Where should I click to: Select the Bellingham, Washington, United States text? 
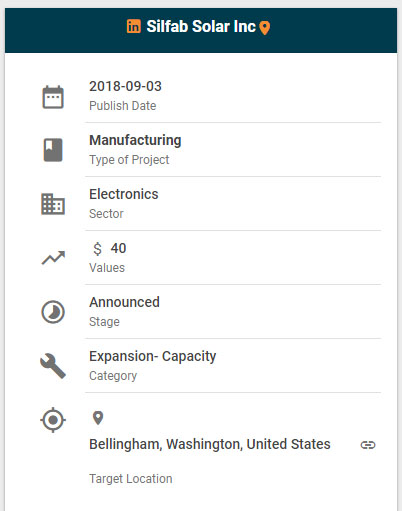210,444
